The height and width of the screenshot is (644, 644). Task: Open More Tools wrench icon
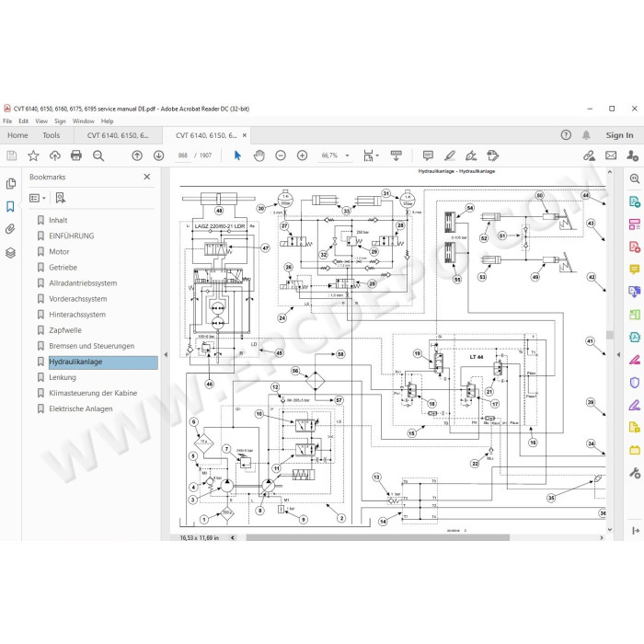tap(634, 473)
